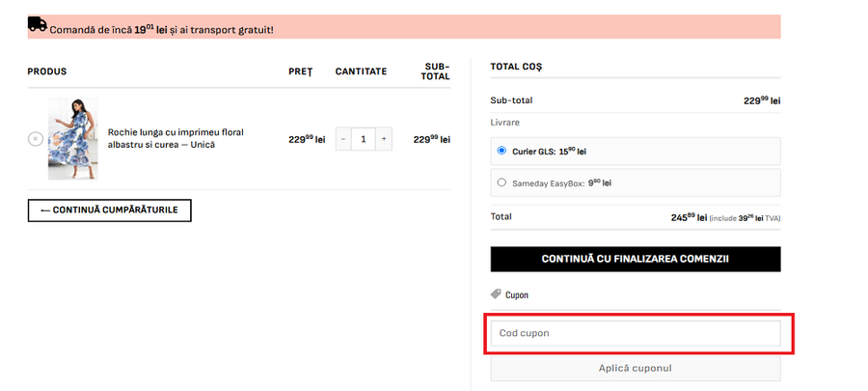Screen dimensions: 868x391
Task: Remove the floral dress from cart
Action: click(35, 139)
